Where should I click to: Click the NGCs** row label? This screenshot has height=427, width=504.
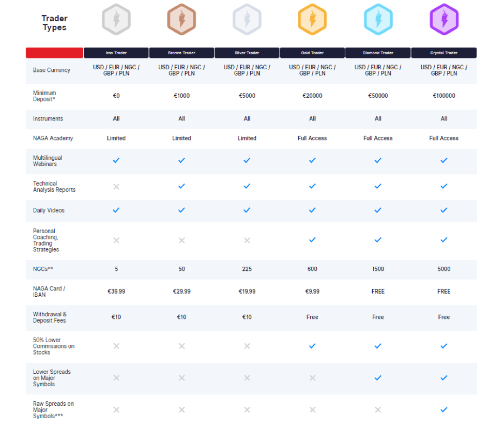tap(43, 269)
